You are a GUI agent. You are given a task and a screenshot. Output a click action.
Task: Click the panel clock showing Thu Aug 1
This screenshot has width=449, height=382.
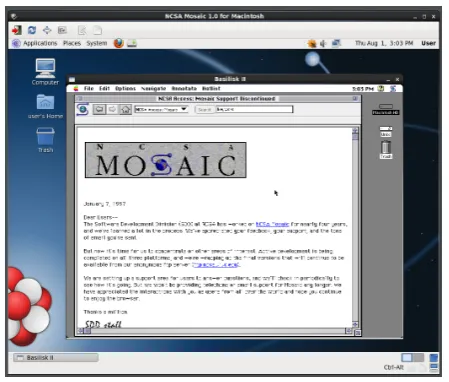[384, 43]
